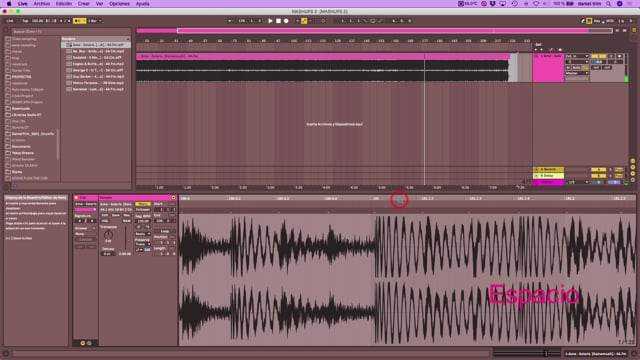Open the Live application menu

coord(22,4)
